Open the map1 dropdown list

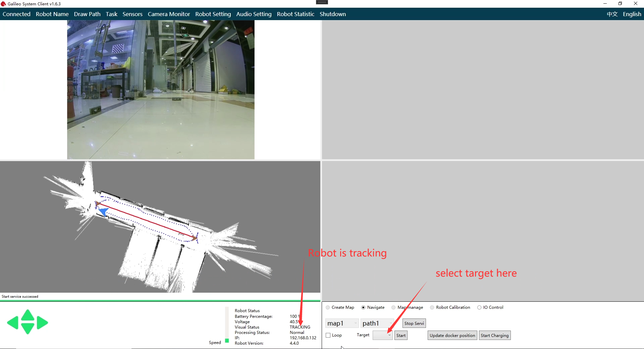[342, 323]
